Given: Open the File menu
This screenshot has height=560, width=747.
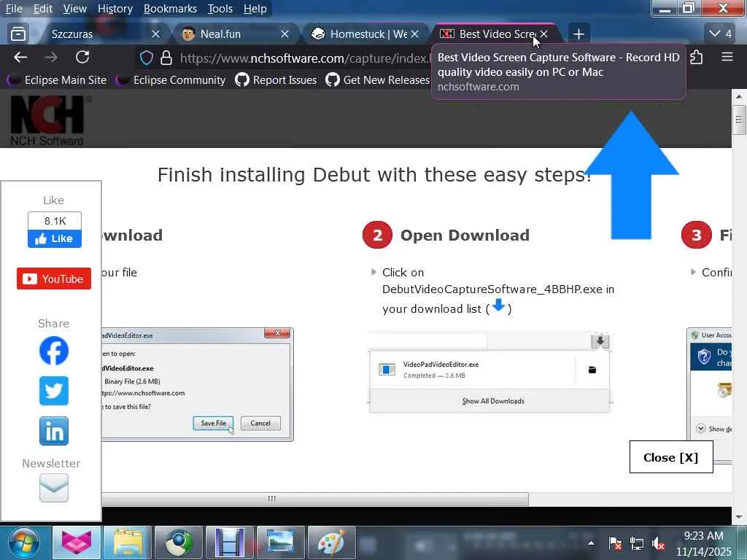Looking at the screenshot, I should [15, 9].
